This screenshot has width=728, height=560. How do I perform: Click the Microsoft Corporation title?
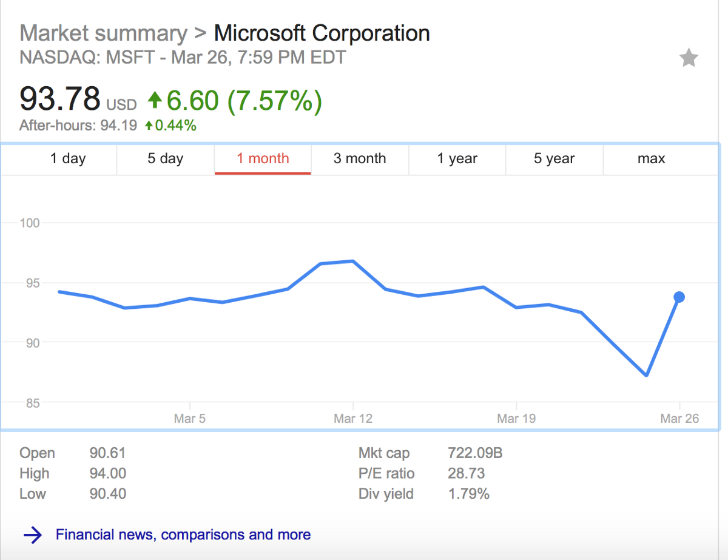[x=322, y=33]
